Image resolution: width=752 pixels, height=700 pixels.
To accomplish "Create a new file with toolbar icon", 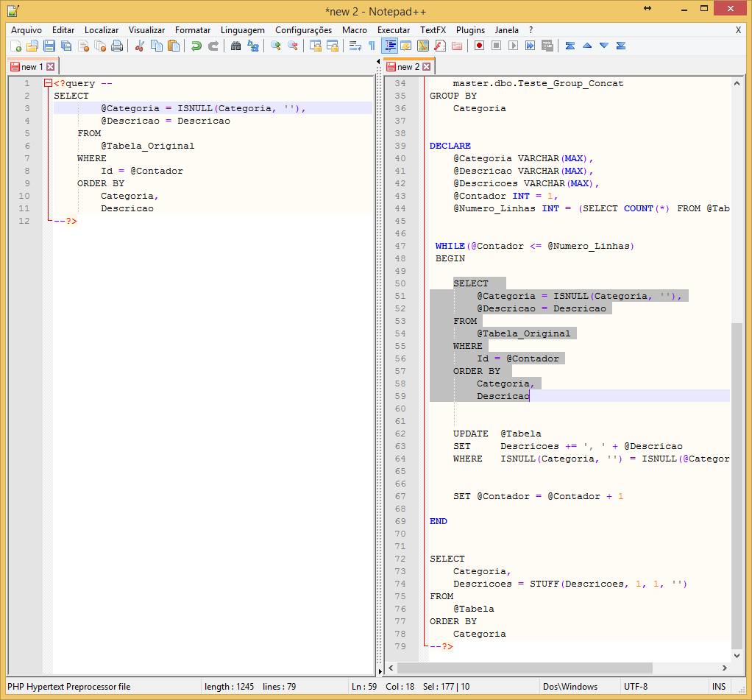I will [x=15, y=46].
